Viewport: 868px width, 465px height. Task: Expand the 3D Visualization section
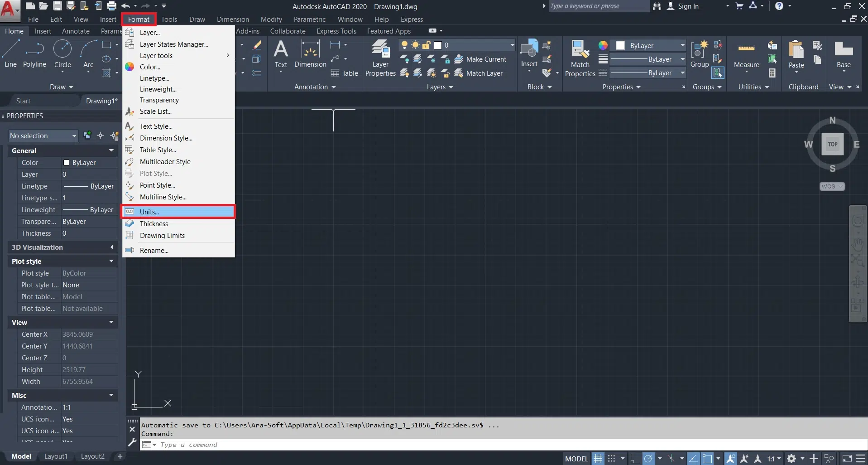[111, 247]
